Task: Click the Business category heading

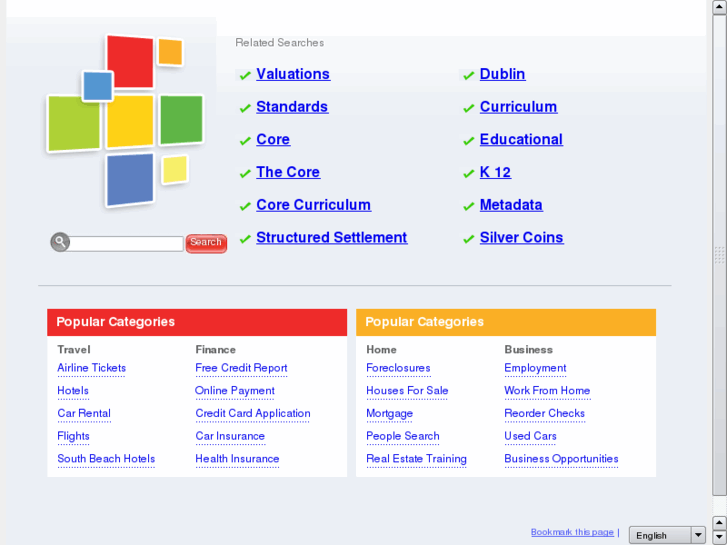Action: pyautogui.click(x=529, y=350)
